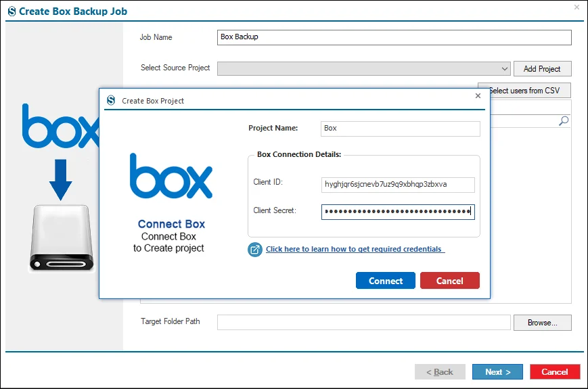Click the Connect Box heading text
Screen dimensions: 588x389
tap(171, 224)
